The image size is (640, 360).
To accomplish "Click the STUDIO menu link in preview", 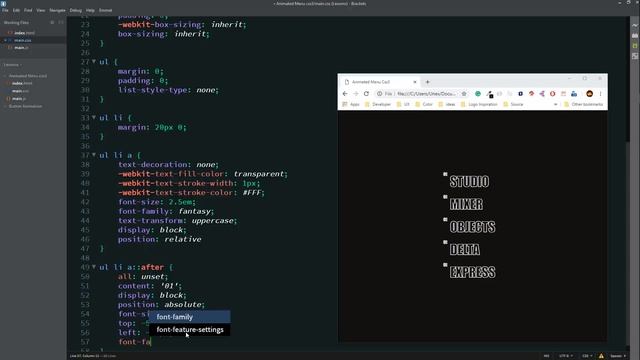I will (469, 181).
